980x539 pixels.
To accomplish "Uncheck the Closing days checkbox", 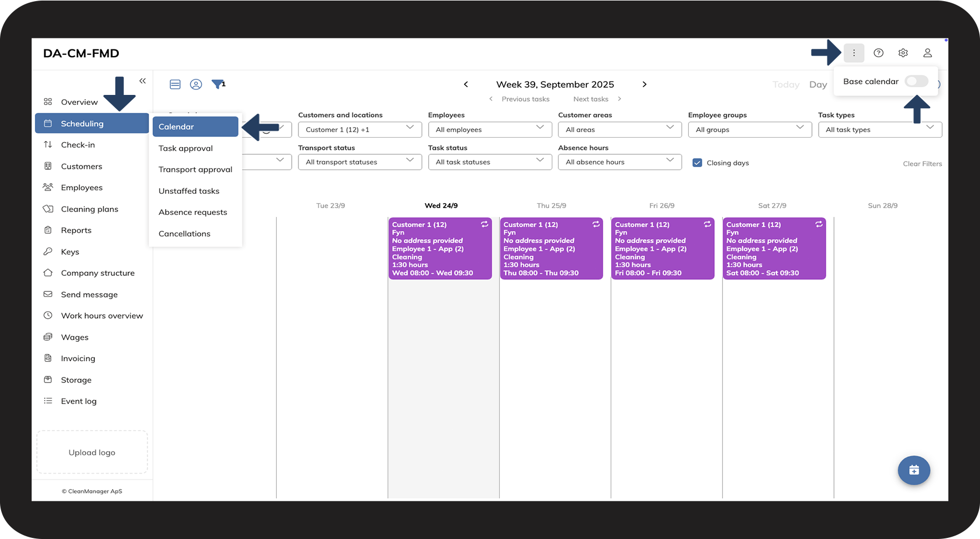I will coord(697,163).
